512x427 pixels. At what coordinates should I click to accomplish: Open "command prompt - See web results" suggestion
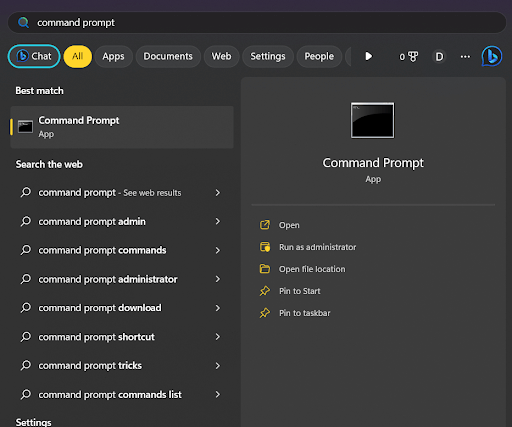click(x=122, y=193)
